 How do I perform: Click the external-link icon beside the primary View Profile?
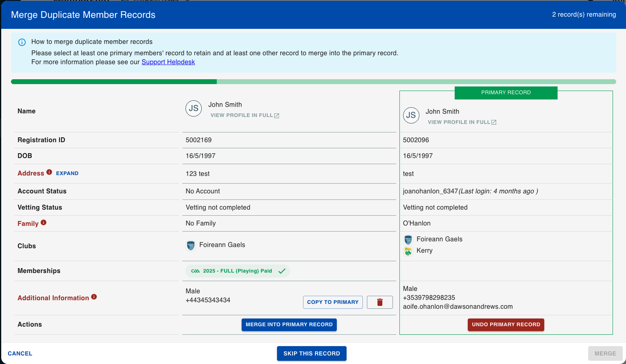[x=494, y=122]
